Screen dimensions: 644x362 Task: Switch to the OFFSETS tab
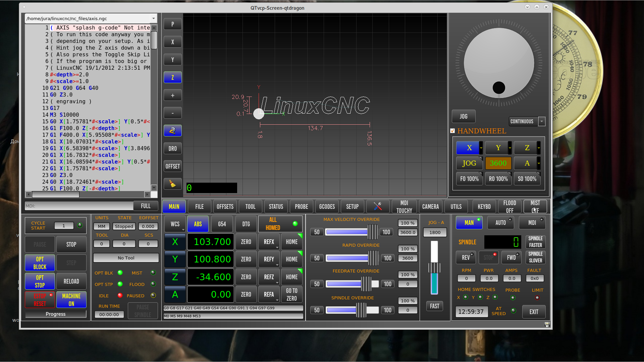pos(225,206)
